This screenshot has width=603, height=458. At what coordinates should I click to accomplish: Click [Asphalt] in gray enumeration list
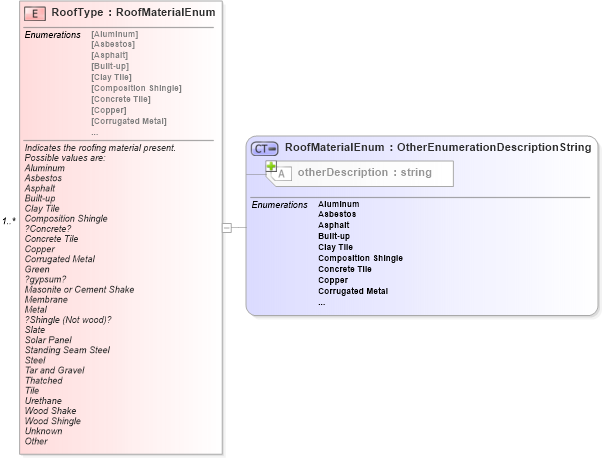pyautogui.click(x=110, y=55)
